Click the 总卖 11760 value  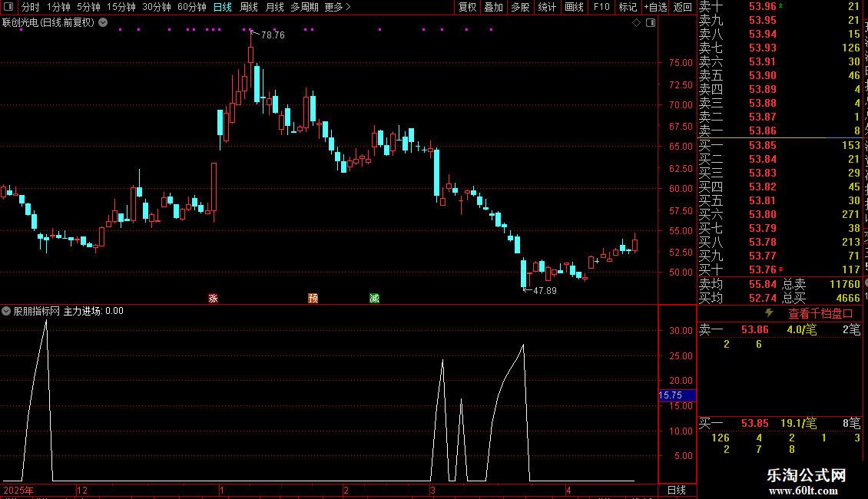845,284
